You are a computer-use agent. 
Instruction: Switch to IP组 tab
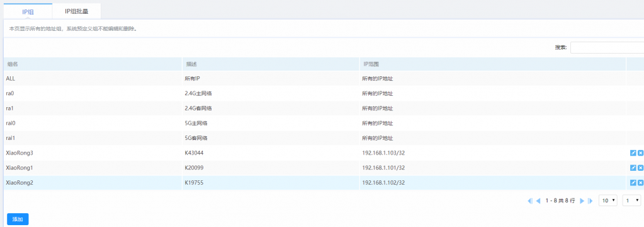point(28,11)
